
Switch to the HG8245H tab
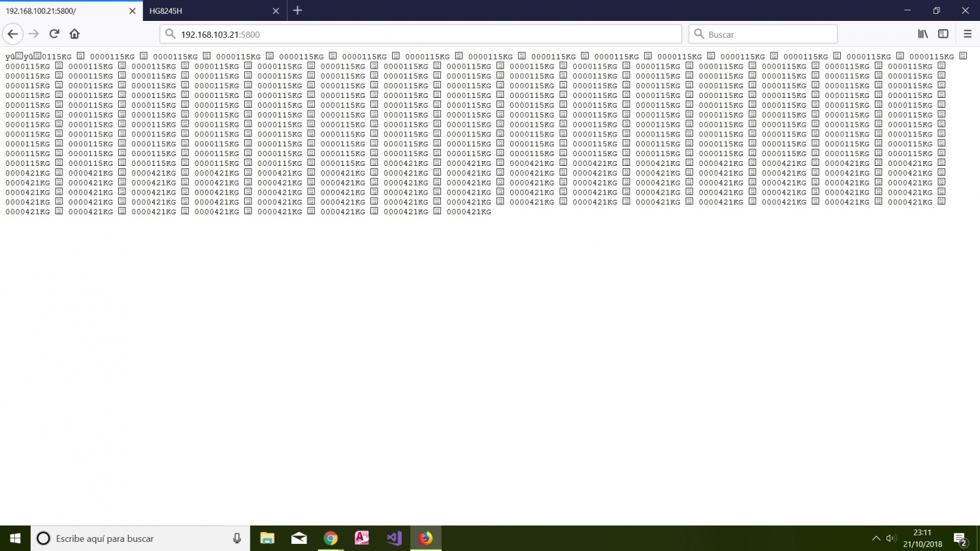[215, 11]
